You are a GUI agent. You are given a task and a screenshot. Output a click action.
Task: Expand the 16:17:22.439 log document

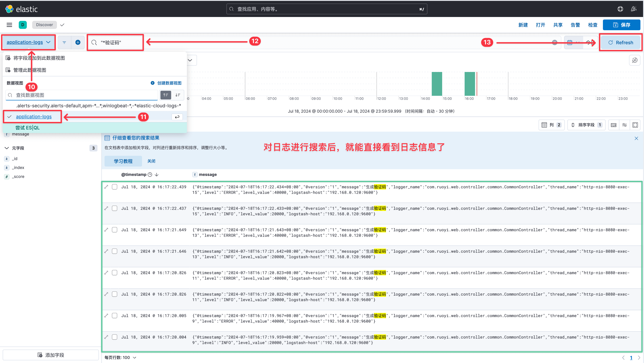click(x=106, y=187)
